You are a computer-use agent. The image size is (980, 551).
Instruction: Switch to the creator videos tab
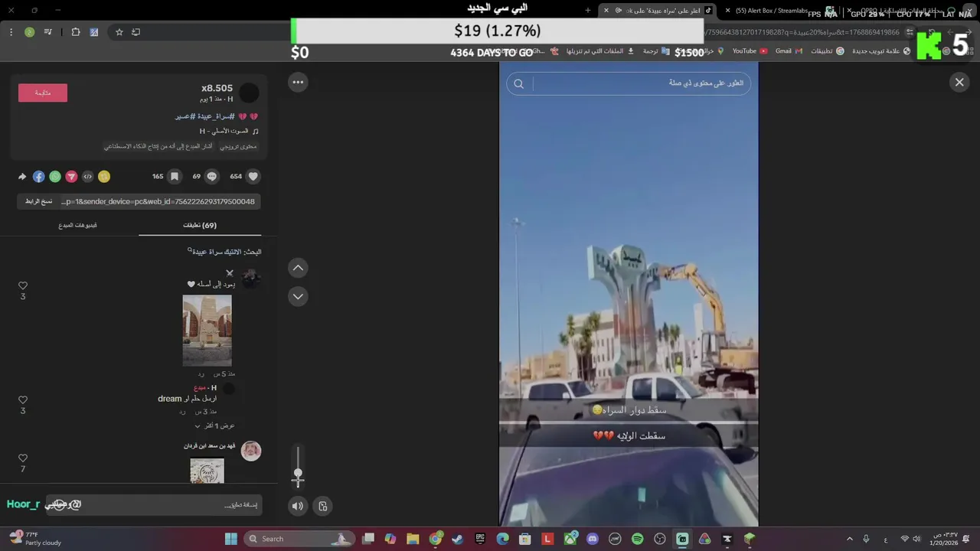pos(78,225)
